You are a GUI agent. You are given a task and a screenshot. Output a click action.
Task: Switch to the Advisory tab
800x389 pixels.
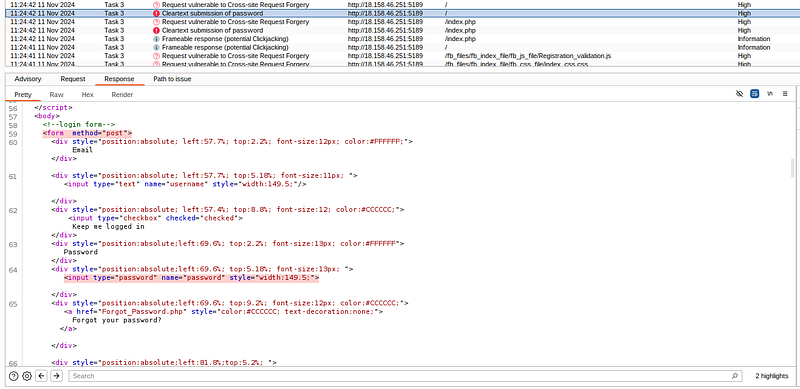[x=28, y=79]
